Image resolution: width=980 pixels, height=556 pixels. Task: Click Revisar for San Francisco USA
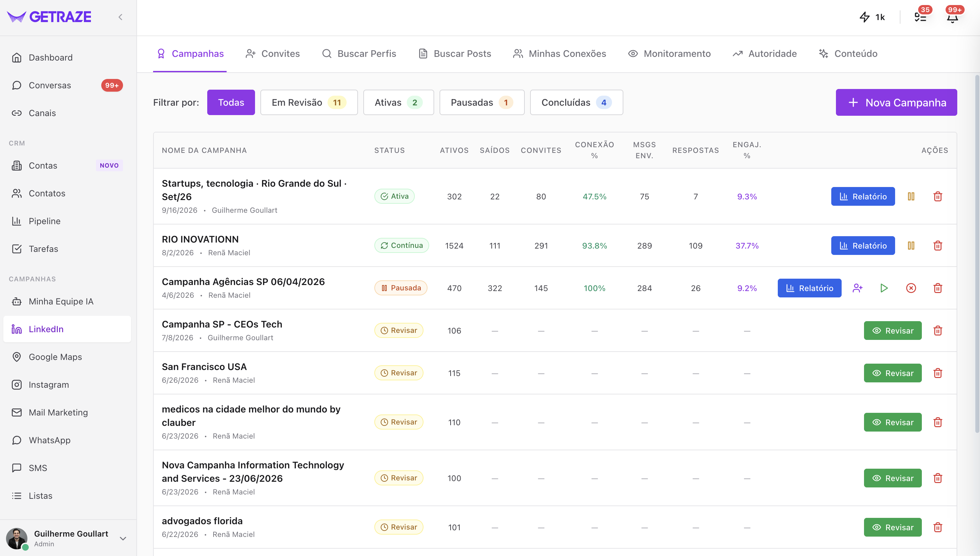pyautogui.click(x=893, y=373)
